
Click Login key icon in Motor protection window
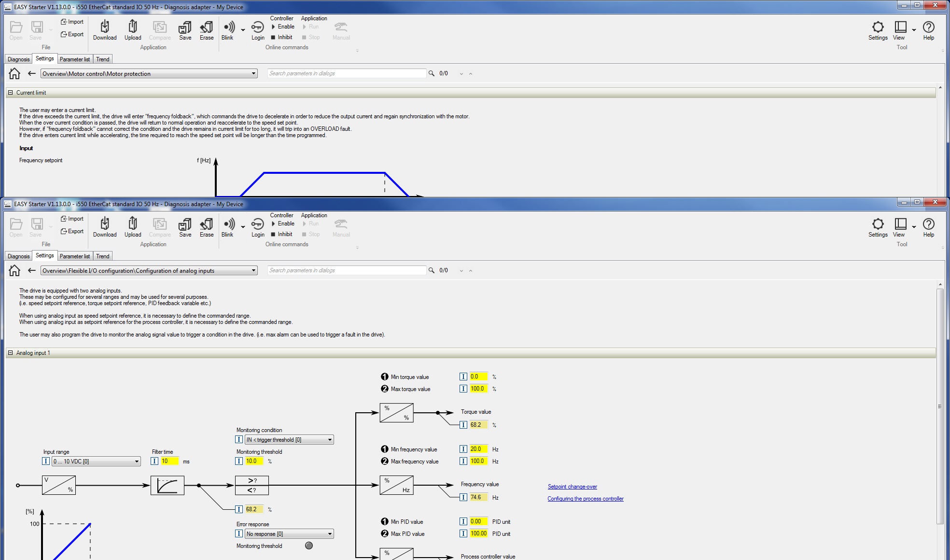[x=258, y=28]
